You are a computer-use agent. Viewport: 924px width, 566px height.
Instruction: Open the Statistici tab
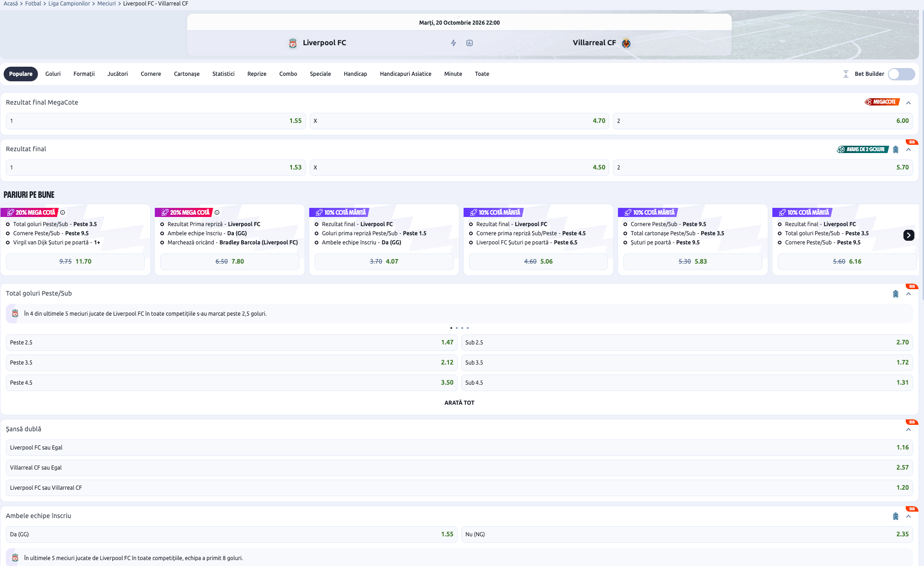[223, 74]
